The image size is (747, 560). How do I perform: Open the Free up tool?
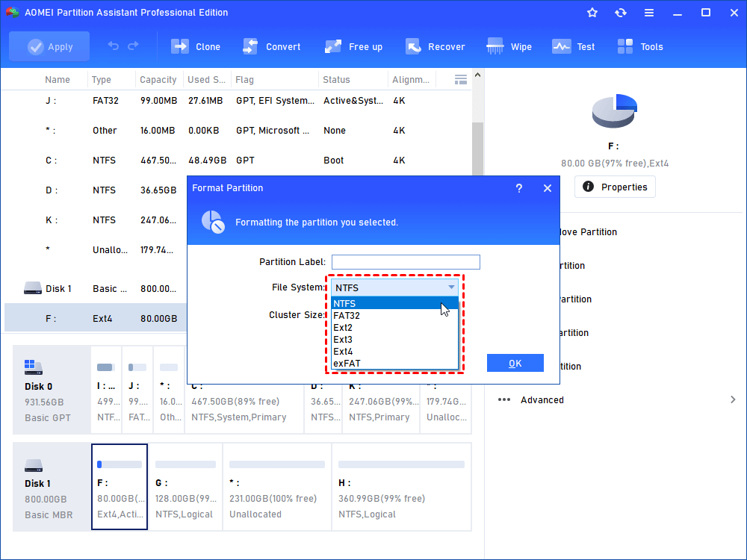(353, 46)
